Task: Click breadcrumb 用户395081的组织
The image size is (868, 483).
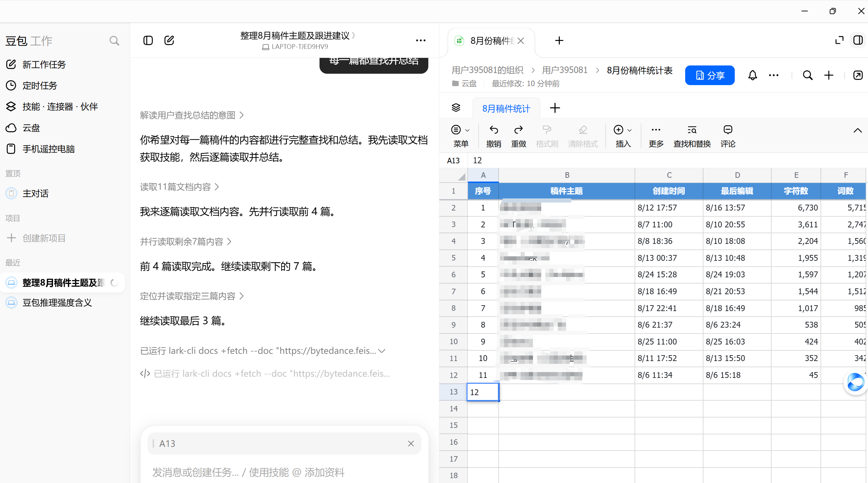Action: [487, 70]
